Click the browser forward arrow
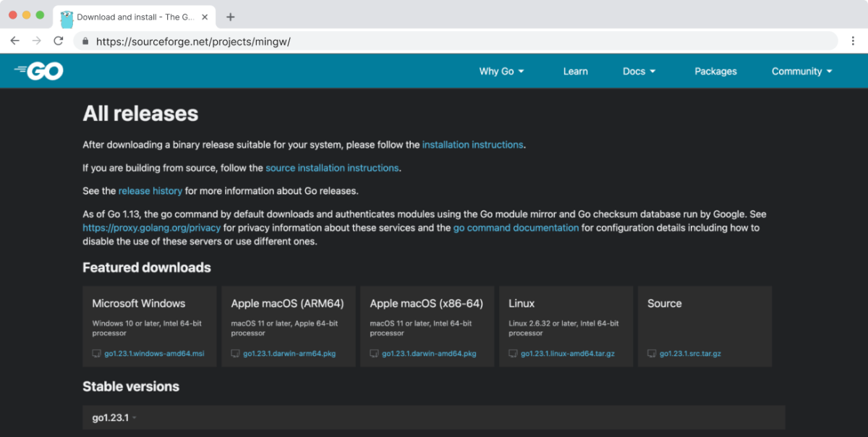This screenshot has width=868, height=437. tap(37, 41)
